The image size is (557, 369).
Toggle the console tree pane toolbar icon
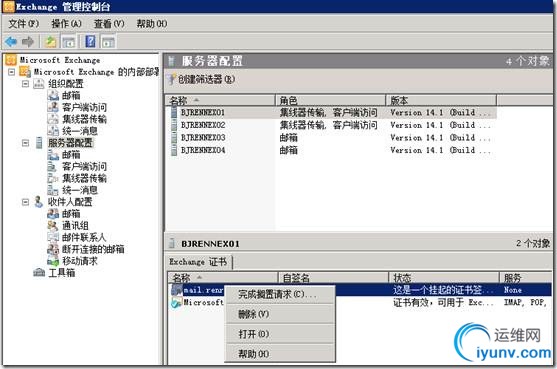[x=69, y=42]
